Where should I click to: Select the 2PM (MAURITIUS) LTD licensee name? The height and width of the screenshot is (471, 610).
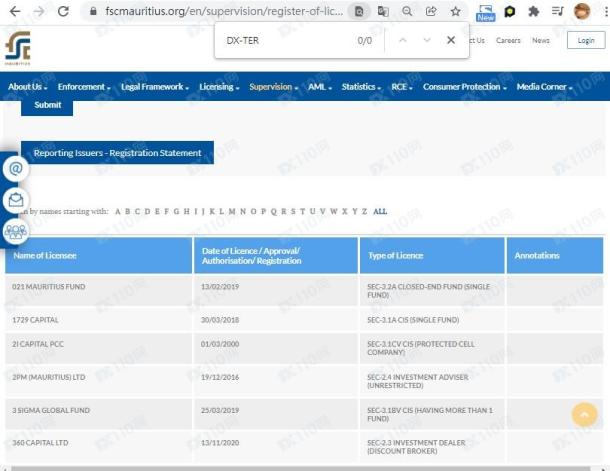[x=49, y=377]
